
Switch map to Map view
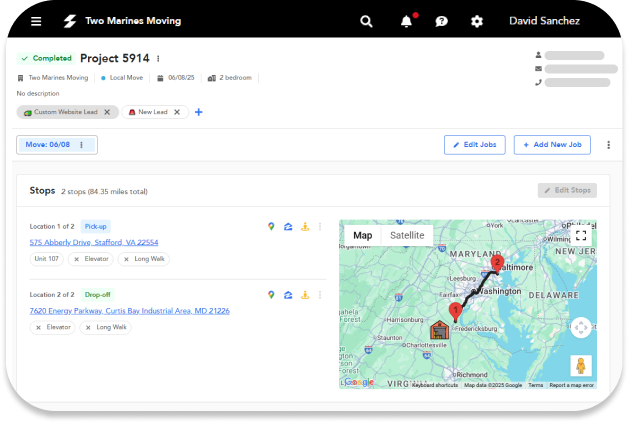point(363,236)
